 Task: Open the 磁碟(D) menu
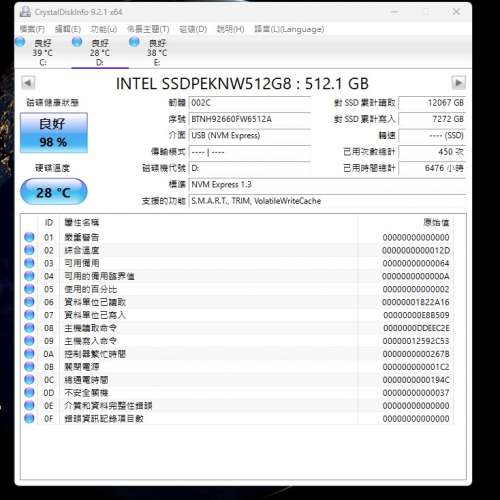pyautogui.click(x=193, y=29)
